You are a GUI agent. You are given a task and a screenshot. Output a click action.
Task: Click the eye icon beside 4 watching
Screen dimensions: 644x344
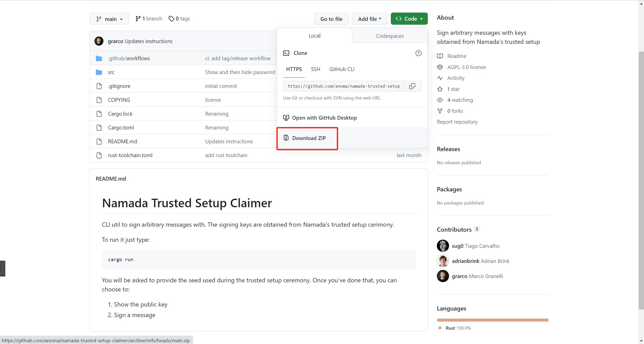[x=440, y=100]
